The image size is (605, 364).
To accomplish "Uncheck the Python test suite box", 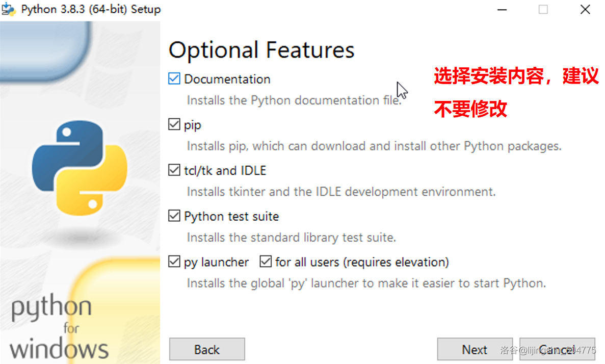I will (x=174, y=216).
